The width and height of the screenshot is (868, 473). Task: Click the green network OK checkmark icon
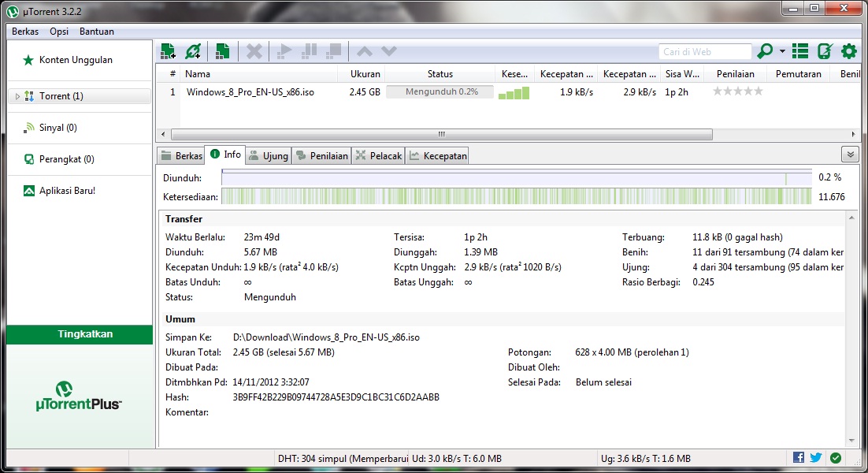(x=836, y=458)
